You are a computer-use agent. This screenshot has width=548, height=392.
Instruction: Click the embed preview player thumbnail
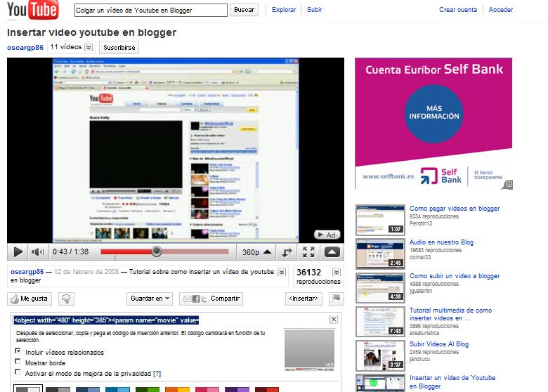coord(309,350)
